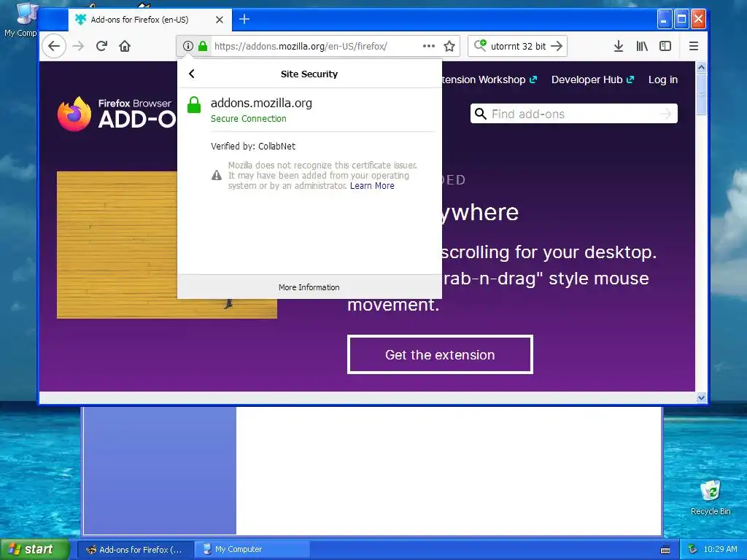
Task: Open the Windows Start menu
Action: (35, 549)
